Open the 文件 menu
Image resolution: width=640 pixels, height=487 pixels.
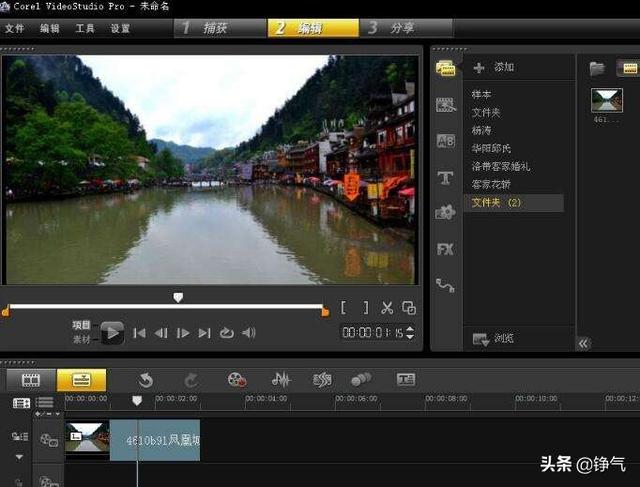15,28
